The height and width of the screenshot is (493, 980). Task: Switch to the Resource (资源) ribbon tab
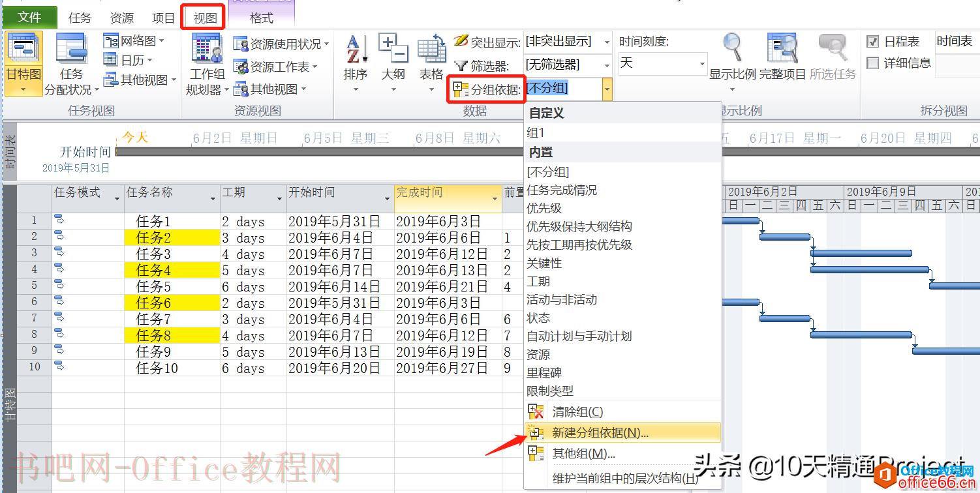coord(122,18)
